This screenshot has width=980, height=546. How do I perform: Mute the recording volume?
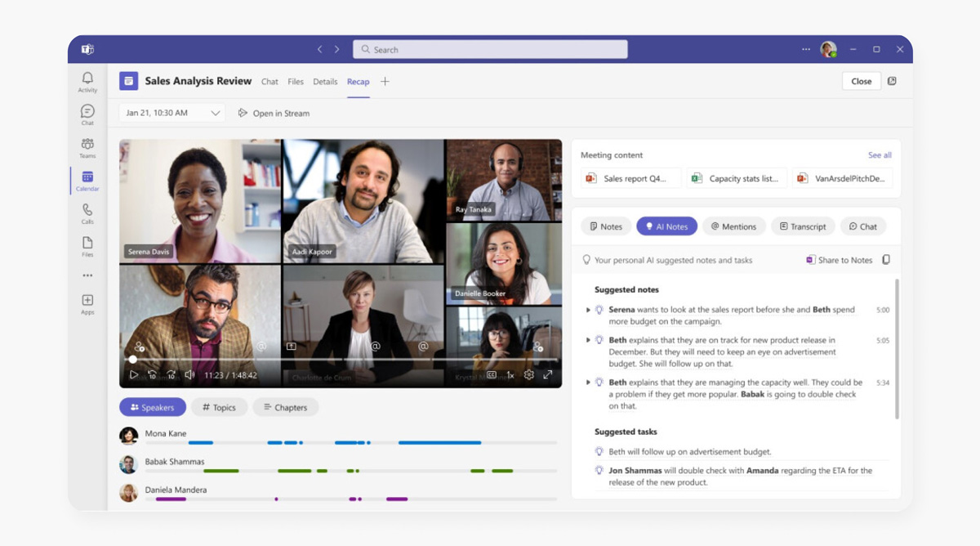click(x=189, y=375)
